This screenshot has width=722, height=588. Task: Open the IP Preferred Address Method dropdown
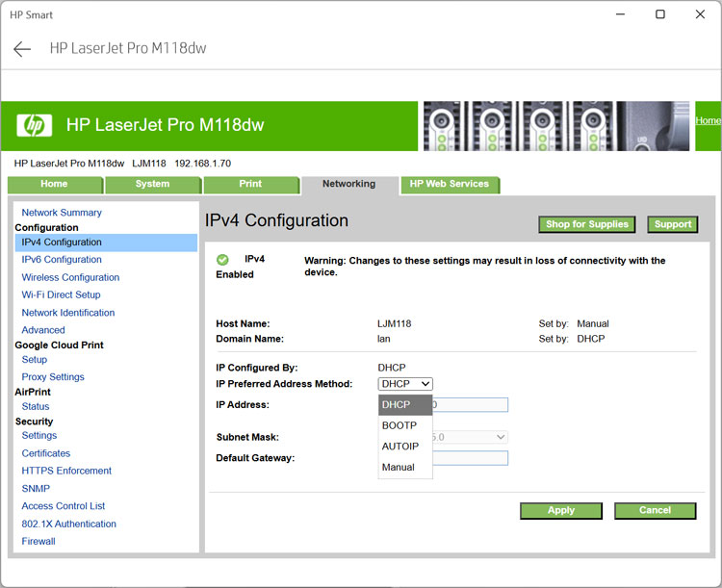click(x=405, y=384)
